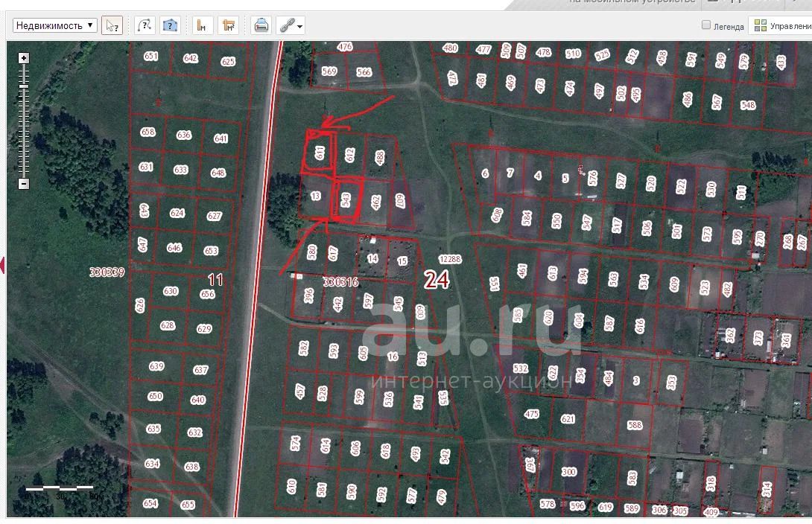Click parcel label 619
The height and width of the screenshot is (524, 812).
pyautogui.click(x=605, y=508)
